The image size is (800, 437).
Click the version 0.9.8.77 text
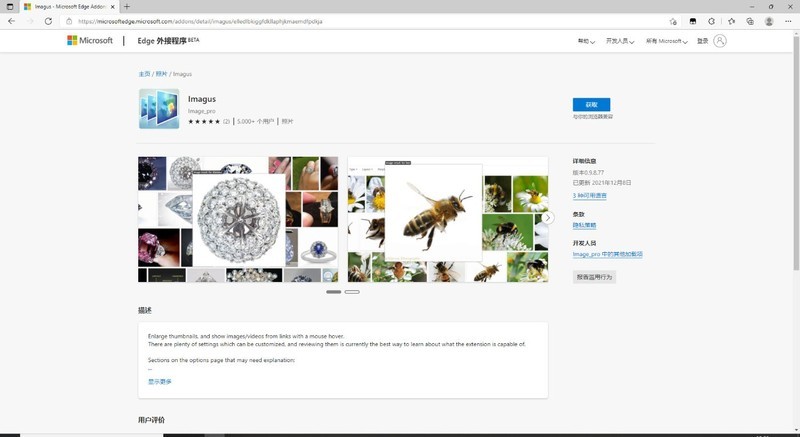click(588, 172)
